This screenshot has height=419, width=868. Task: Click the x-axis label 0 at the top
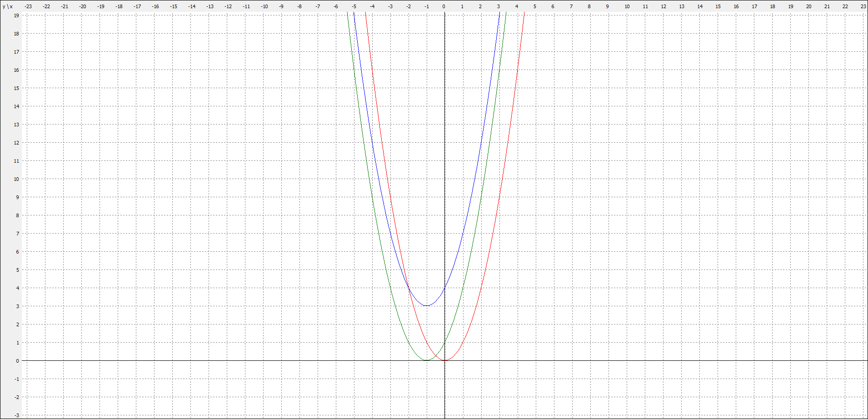[444, 6]
